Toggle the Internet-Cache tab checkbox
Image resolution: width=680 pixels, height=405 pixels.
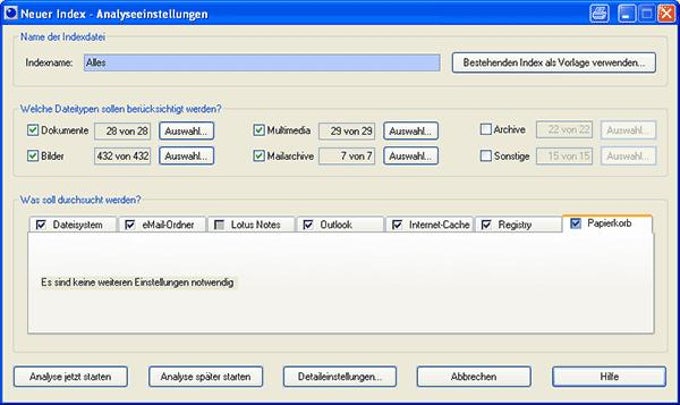397,225
